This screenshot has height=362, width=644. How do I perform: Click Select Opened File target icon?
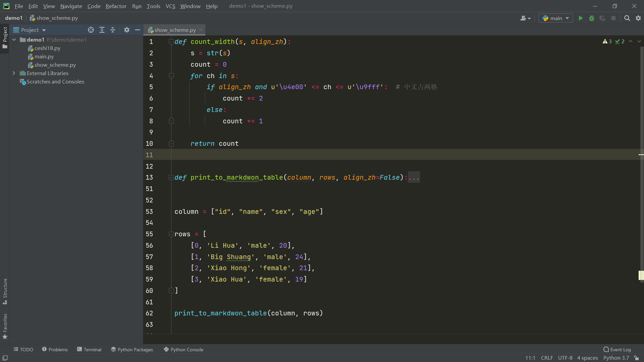click(91, 30)
